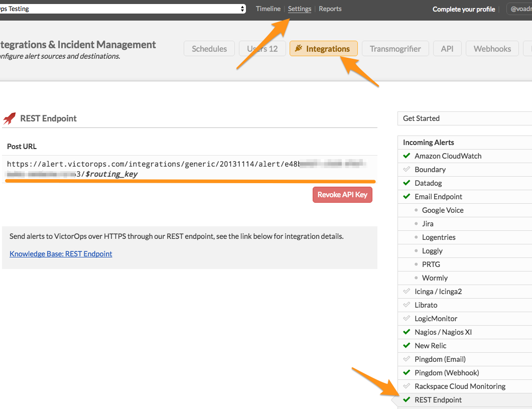The height and width of the screenshot is (409, 532).
Task: Open the Webhooks tab
Action: point(492,49)
